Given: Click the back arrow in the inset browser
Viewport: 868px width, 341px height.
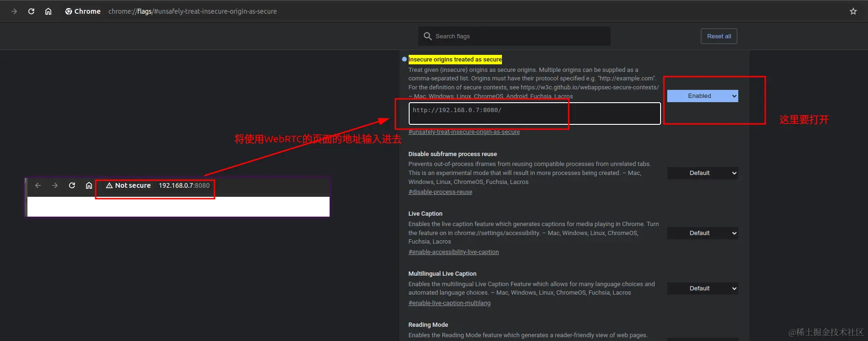Looking at the screenshot, I should (38, 185).
